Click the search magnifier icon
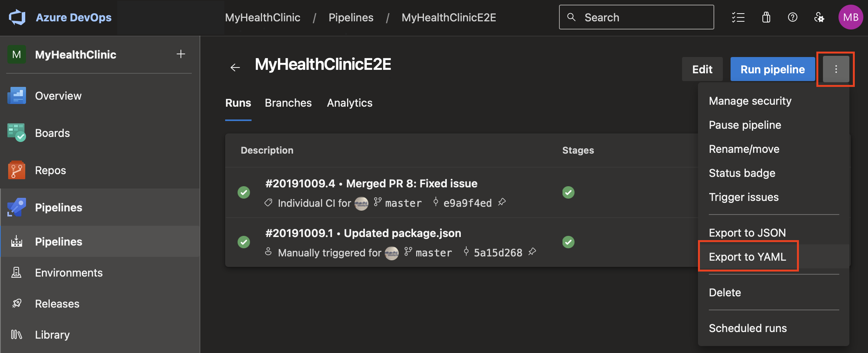Viewport: 868px width, 353px height. [x=571, y=17]
